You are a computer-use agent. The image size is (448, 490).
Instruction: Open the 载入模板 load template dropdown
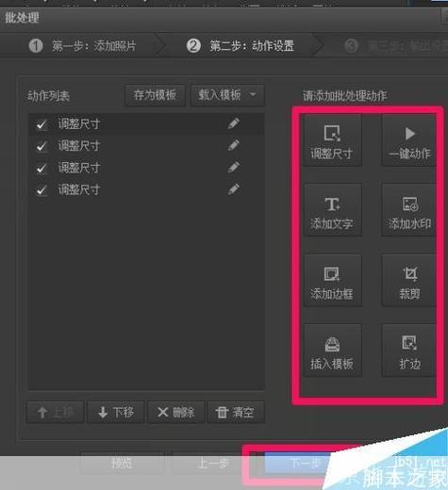[227, 95]
